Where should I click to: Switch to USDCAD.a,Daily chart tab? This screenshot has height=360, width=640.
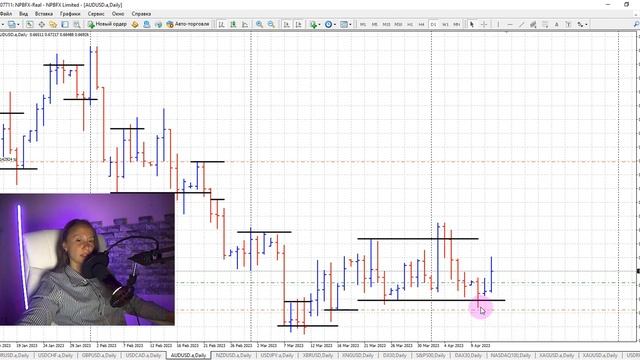tap(143, 356)
